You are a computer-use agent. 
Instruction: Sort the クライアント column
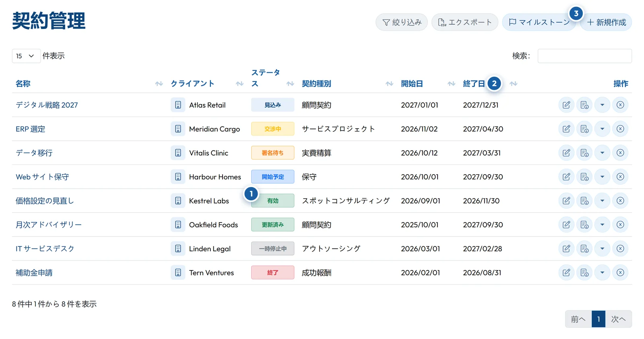click(240, 83)
